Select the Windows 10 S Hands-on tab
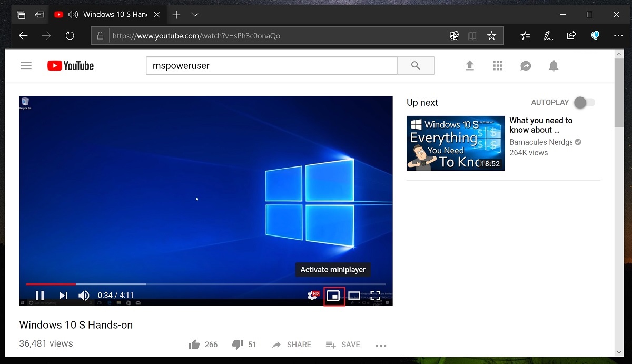 point(108,14)
